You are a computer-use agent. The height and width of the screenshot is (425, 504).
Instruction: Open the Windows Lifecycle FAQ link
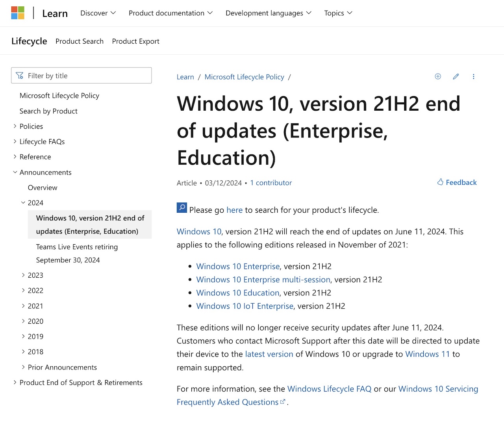(x=330, y=389)
